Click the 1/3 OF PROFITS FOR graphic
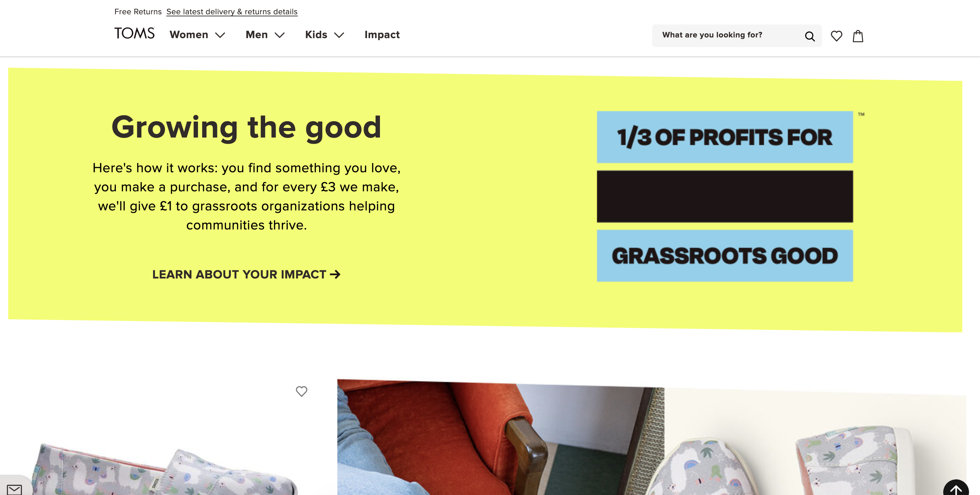 click(x=725, y=137)
